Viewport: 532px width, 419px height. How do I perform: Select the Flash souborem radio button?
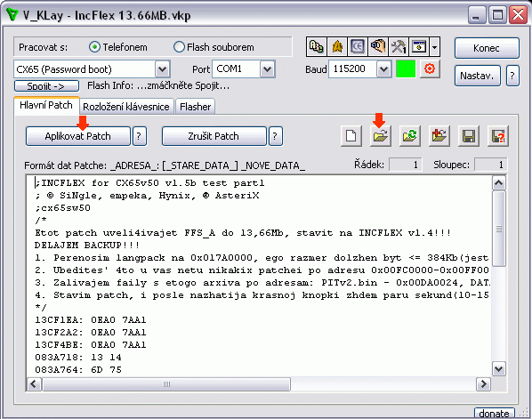click(x=179, y=47)
